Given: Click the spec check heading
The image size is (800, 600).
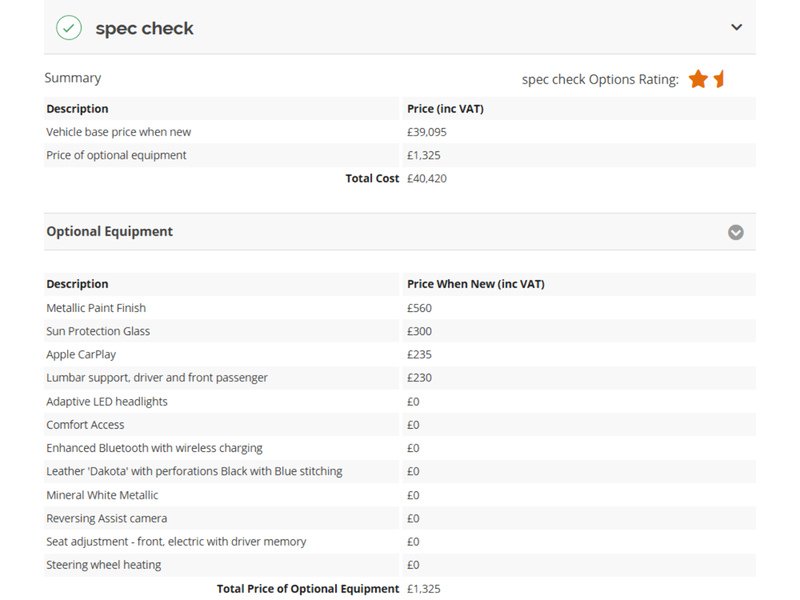Looking at the screenshot, I should 144,28.
